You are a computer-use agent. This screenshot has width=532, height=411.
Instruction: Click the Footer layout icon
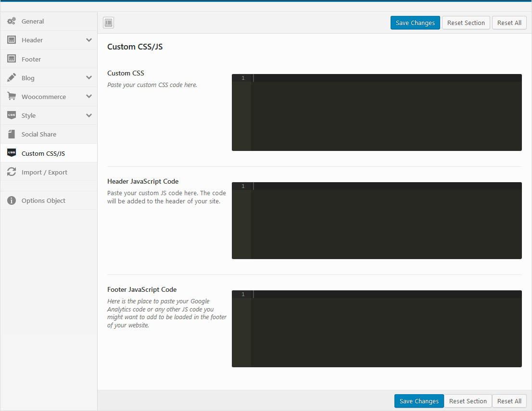(x=12, y=59)
